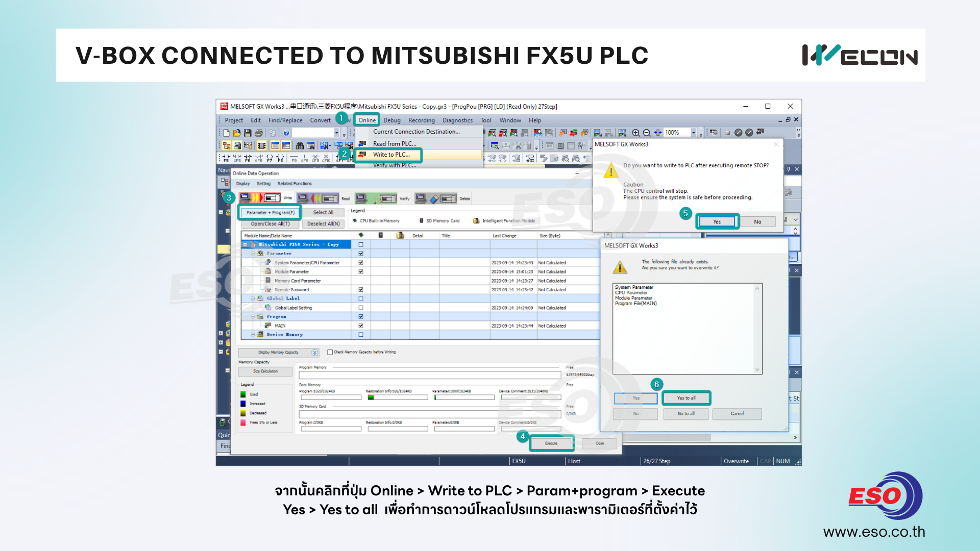The image size is (980, 551).
Task: Click the New project toolbar icon
Action: [226, 133]
